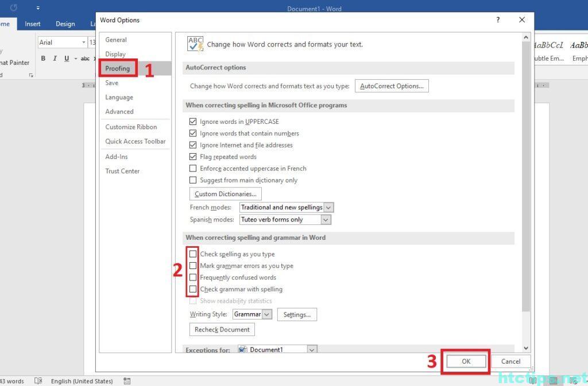Select Advanced in the options sidebar

(119, 112)
